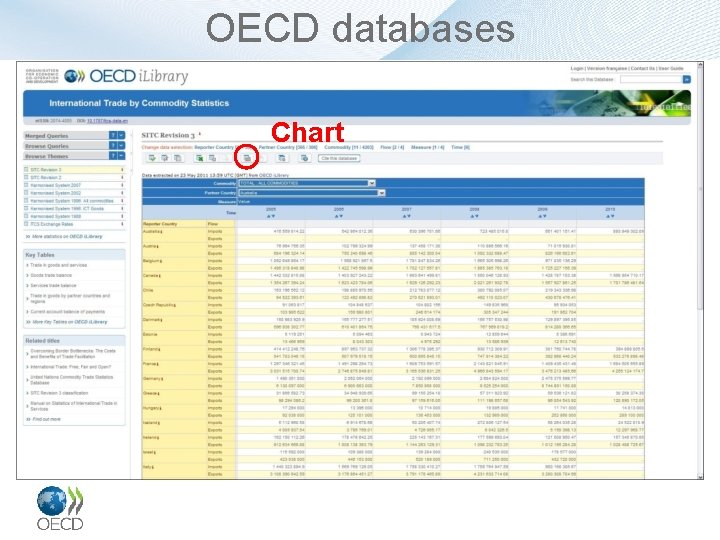Click the info icon on the SITC Revision 3 row
Screen dimensions: 720x540
coord(122,170)
